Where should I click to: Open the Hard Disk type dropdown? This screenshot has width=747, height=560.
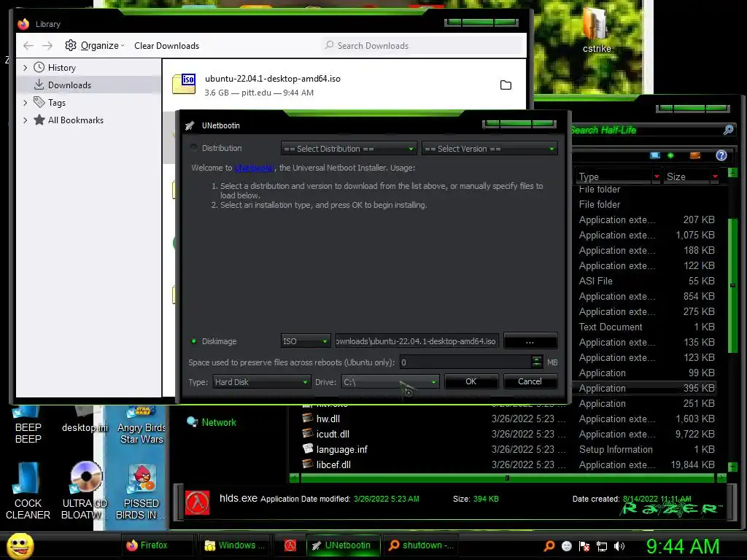point(261,382)
